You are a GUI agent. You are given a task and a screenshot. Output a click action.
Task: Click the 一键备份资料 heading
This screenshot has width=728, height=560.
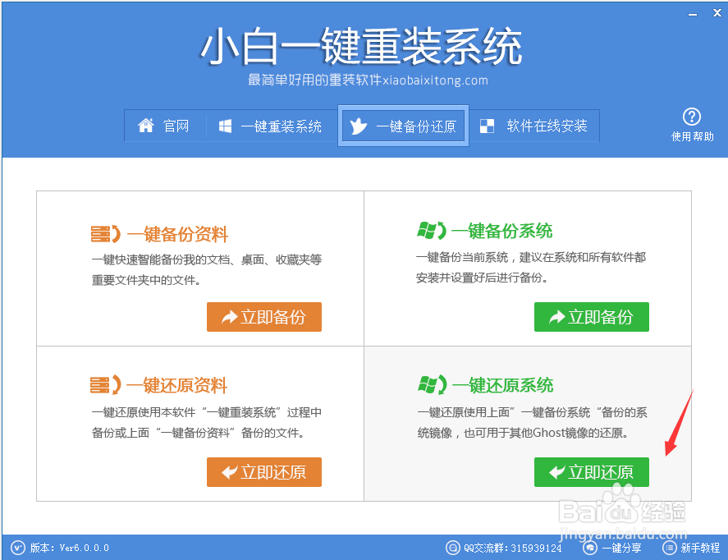(177, 235)
